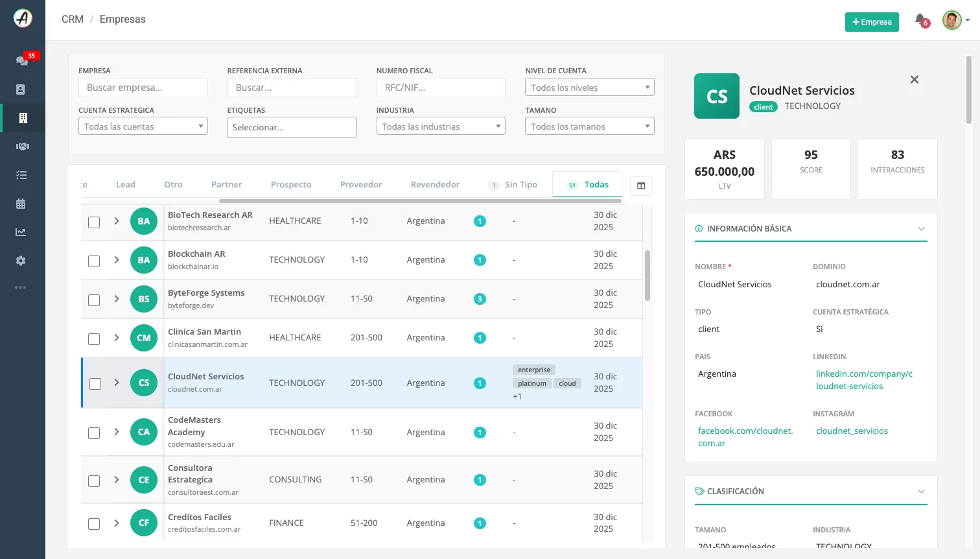The height and width of the screenshot is (559, 980).
Task: Click the app logo at top left
Action: click(x=23, y=19)
